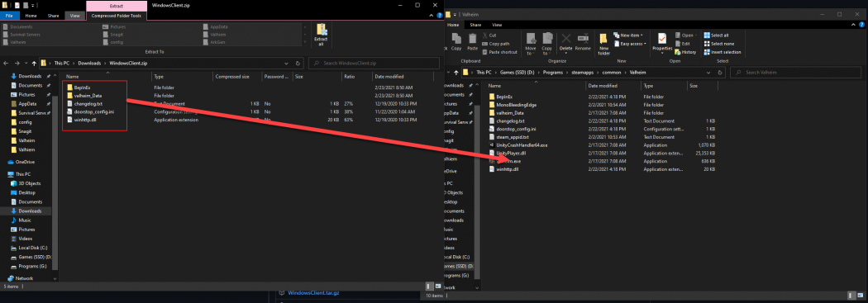
Task: Click Search WindowsClient.zip search box
Action: pyautogui.click(x=374, y=63)
